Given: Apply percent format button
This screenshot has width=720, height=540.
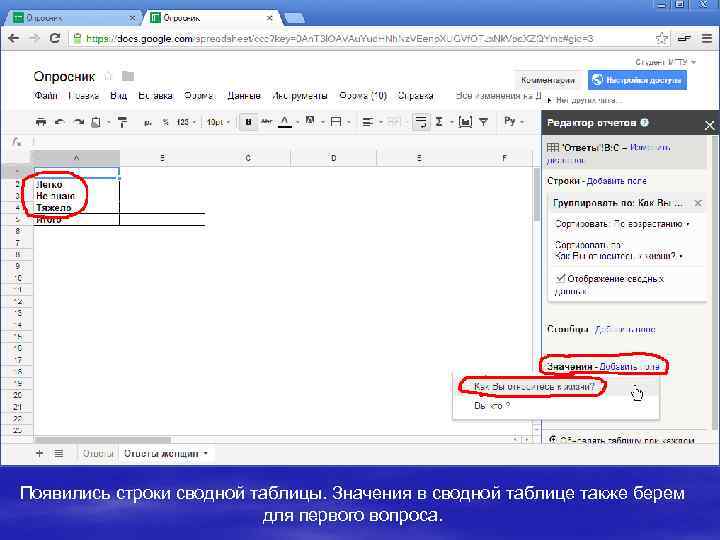Looking at the screenshot, I should coord(165,122).
